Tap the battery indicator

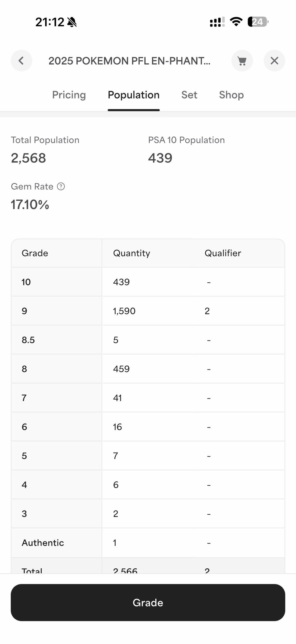258,22
